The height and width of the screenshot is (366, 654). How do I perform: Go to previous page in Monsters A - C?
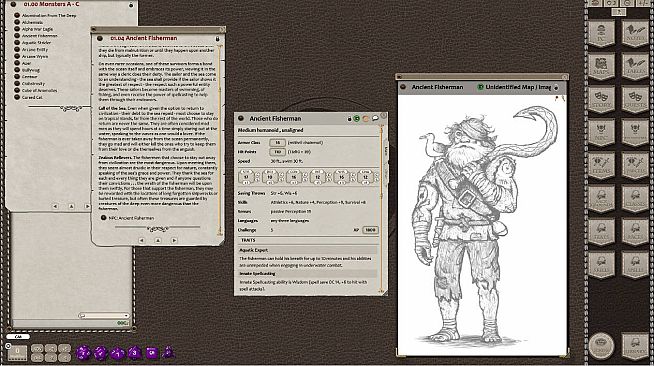(x=55, y=206)
